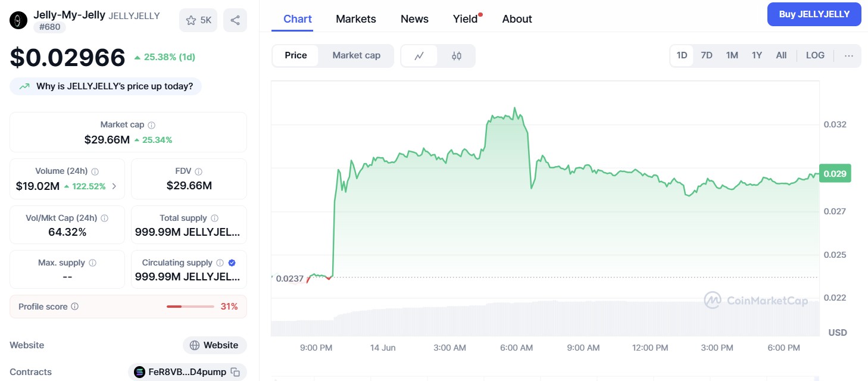Enable LOG scale on chart
868x381 pixels.
(815, 55)
